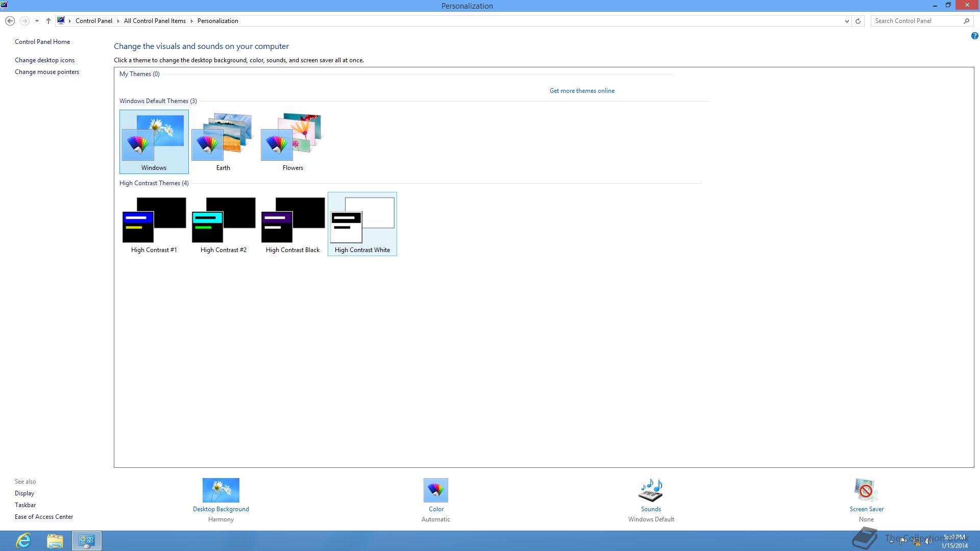Click Control Panel taskbar button
This screenshot has width=980, height=551.
[x=87, y=541]
